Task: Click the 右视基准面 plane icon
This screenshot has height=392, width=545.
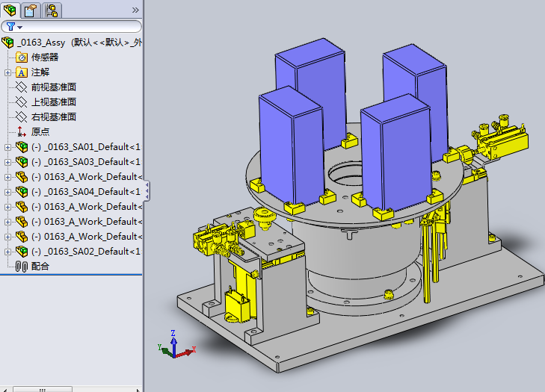Action: coord(21,117)
